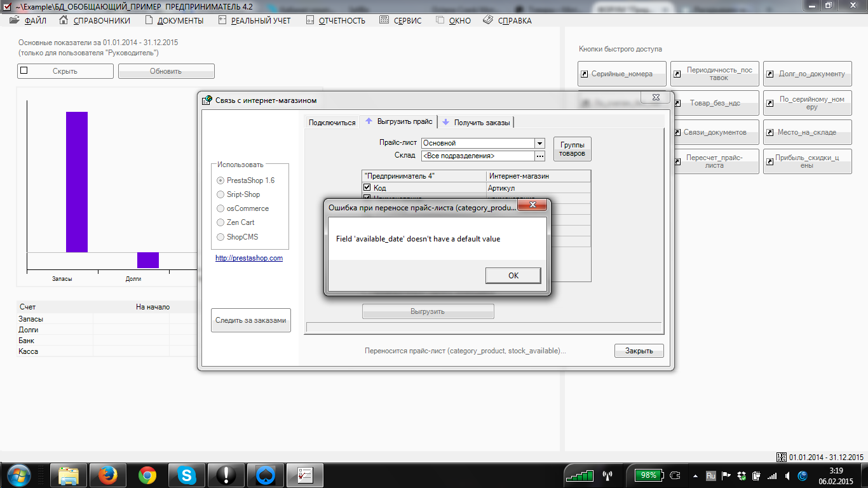Open the ОТЧЕТНОСТЬ menu
This screenshot has height=488, width=868.
[336, 20]
